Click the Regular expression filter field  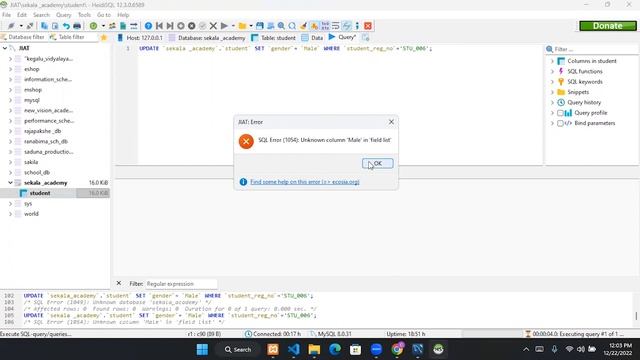[181, 283]
